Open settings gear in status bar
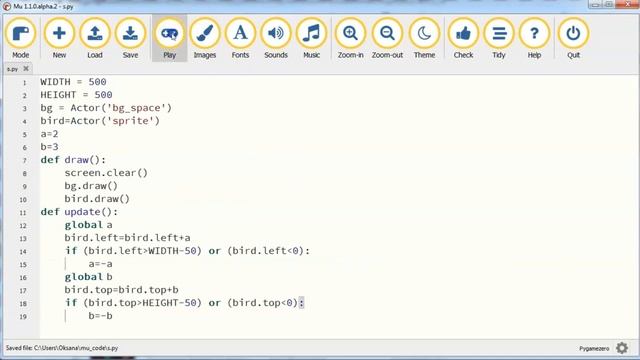Image resolution: width=640 pixels, height=360 pixels. pyautogui.click(x=622, y=348)
